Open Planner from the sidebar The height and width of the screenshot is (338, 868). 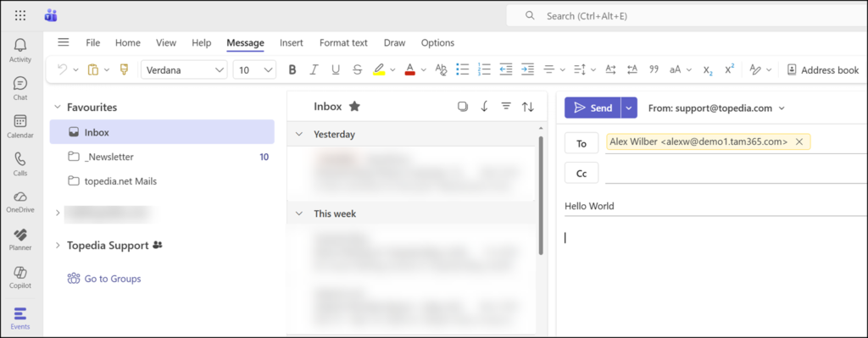coord(20,239)
